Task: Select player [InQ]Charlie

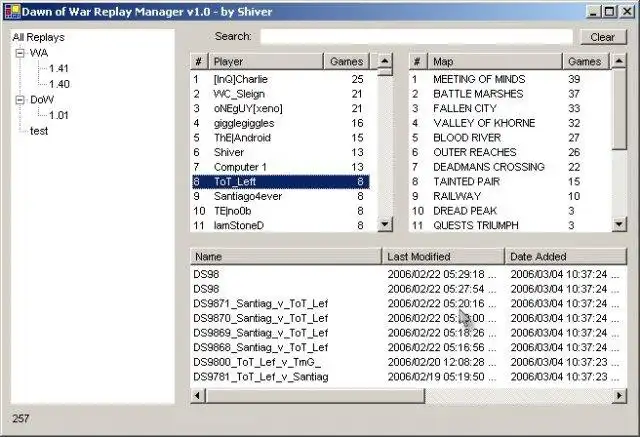Action: pos(281,79)
